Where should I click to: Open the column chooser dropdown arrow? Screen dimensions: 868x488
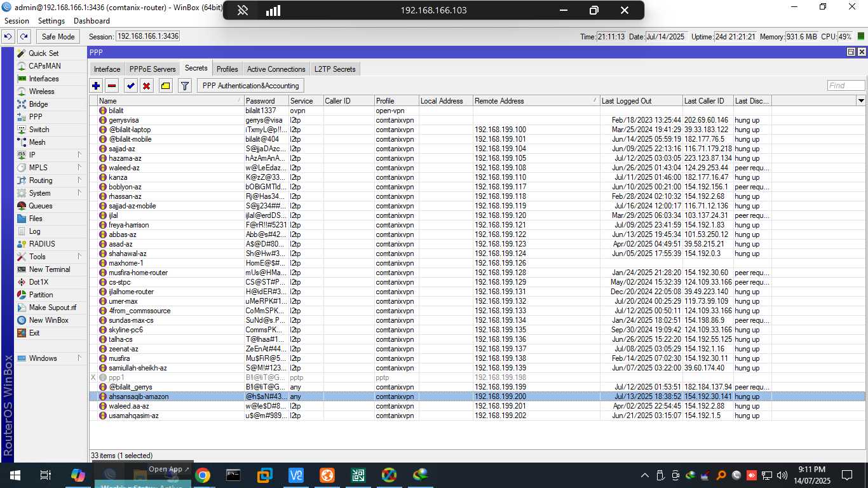861,100
